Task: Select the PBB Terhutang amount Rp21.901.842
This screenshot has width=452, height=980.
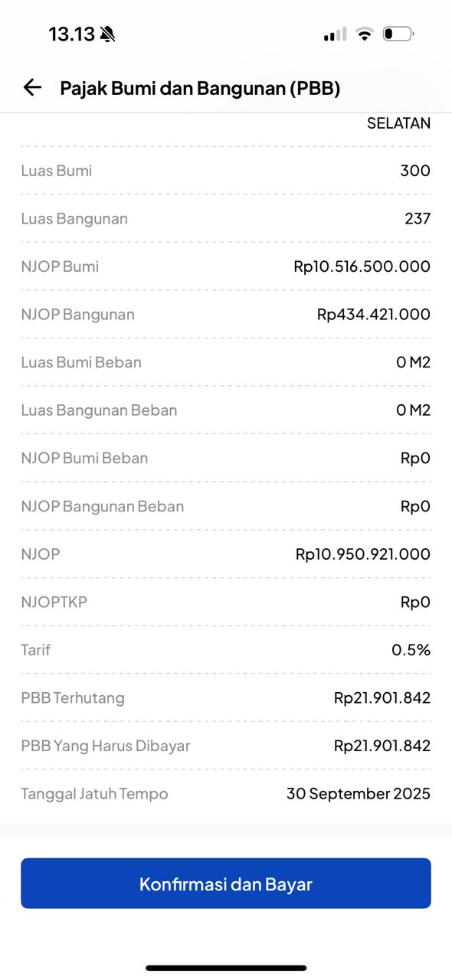Action: pyautogui.click(x=382, y=697)
